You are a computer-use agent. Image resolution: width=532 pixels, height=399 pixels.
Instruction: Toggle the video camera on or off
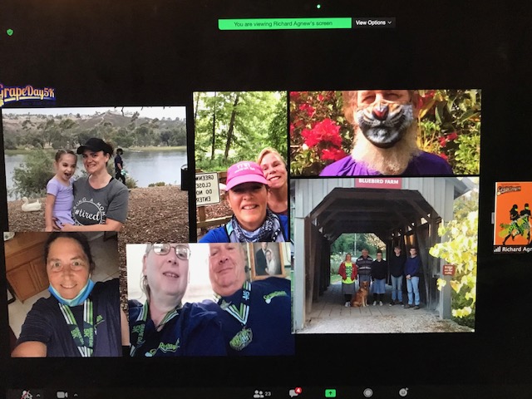click(x=62, y=393)
